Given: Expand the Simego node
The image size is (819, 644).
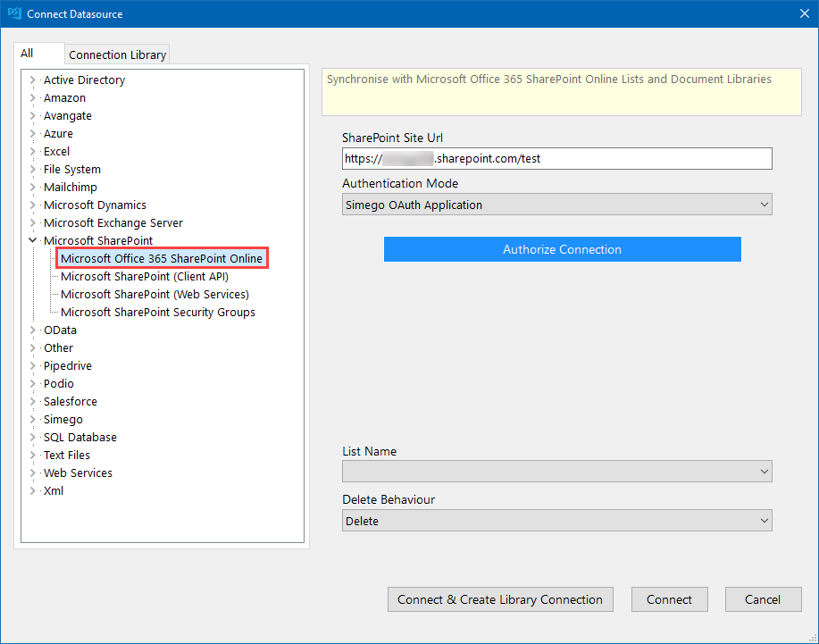Looking at the screenshot, I should pos(32,420).
